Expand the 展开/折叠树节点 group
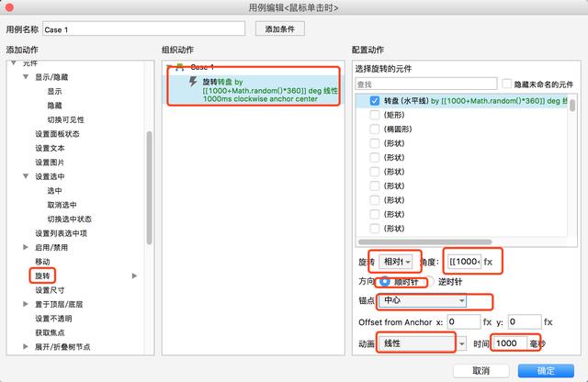 26,346
